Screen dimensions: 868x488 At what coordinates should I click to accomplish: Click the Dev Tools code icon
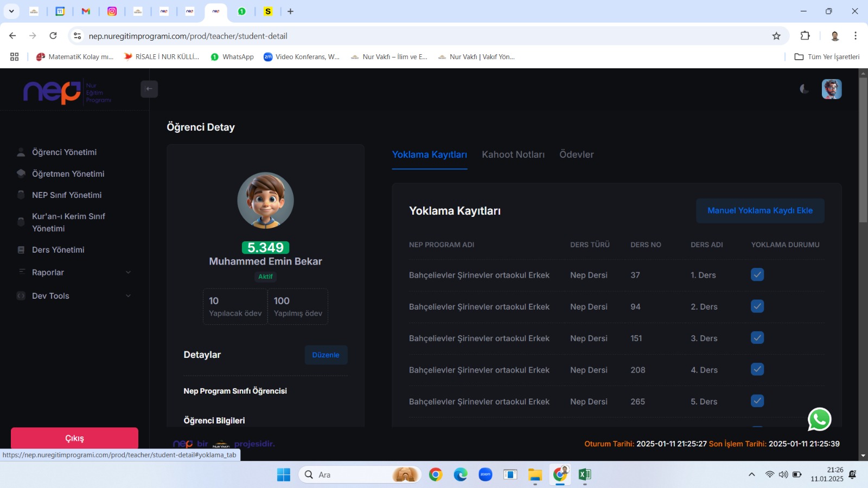(x=21, y=296)
